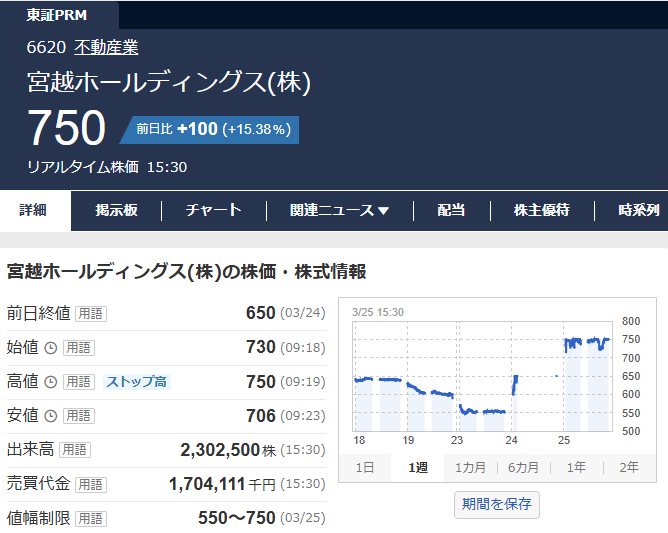
Task: Open the 用語 glossary tag for 高値
Action: tap(79, 382)
